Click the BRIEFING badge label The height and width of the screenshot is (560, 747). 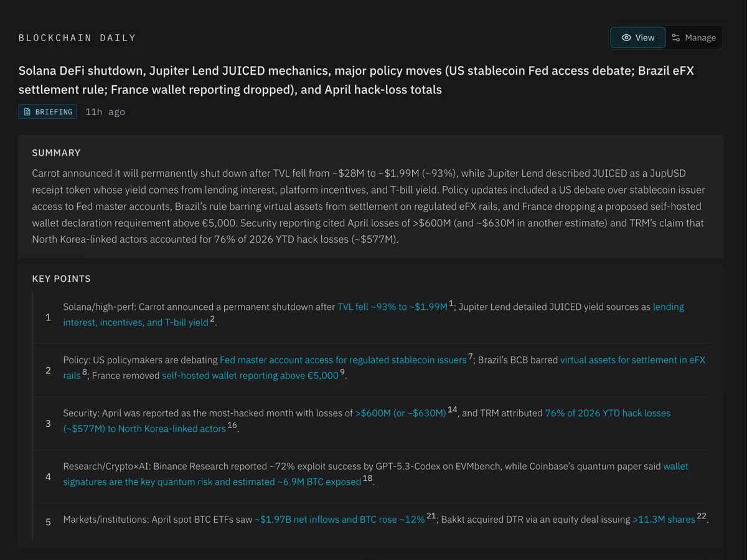(48, 112)
